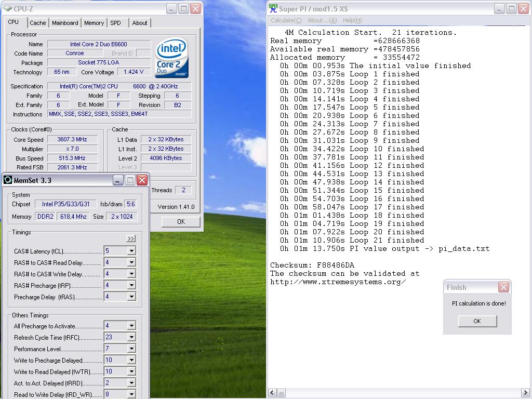The image size is (532, 399).
Task: Open the Read to Write Delay (tRD_WR) dropdown
Action: (131, 394)
